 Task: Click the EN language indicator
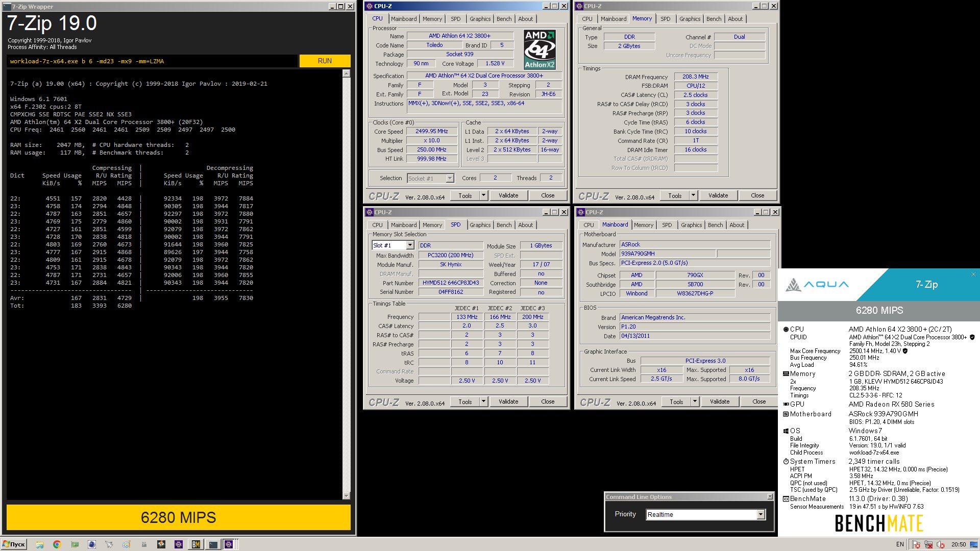[900, 544]
